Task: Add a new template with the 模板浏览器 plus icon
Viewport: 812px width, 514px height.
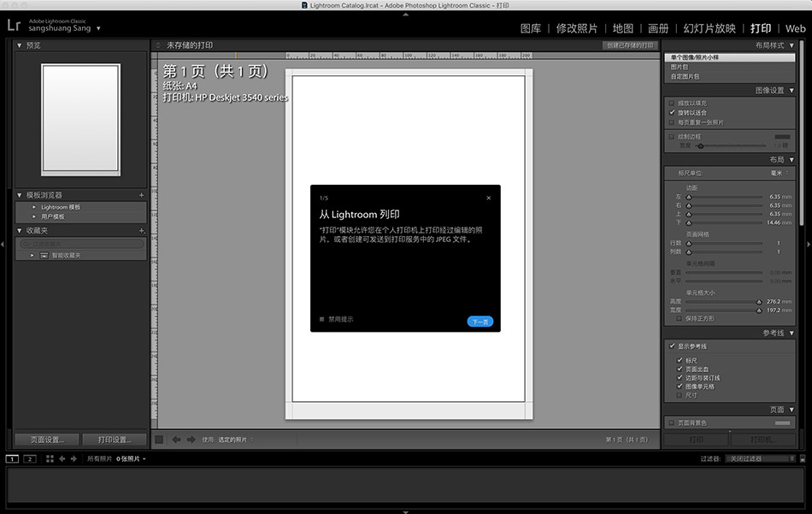Action: [141, 195]
